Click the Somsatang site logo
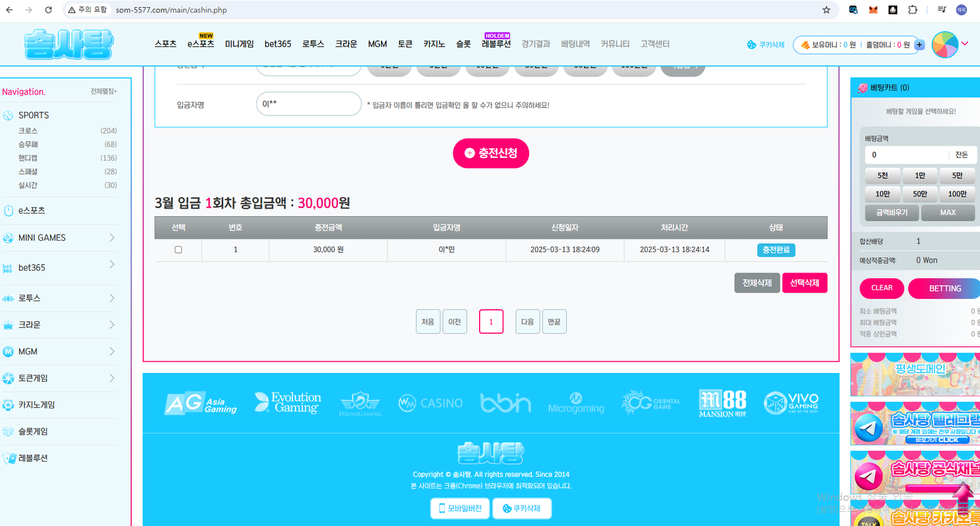The image size is (980, 526). (69, 45)
